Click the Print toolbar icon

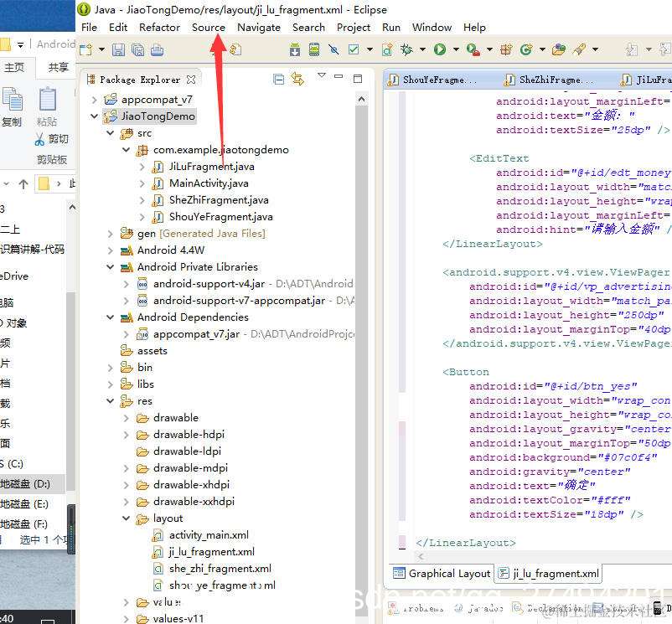pos(157,49)
